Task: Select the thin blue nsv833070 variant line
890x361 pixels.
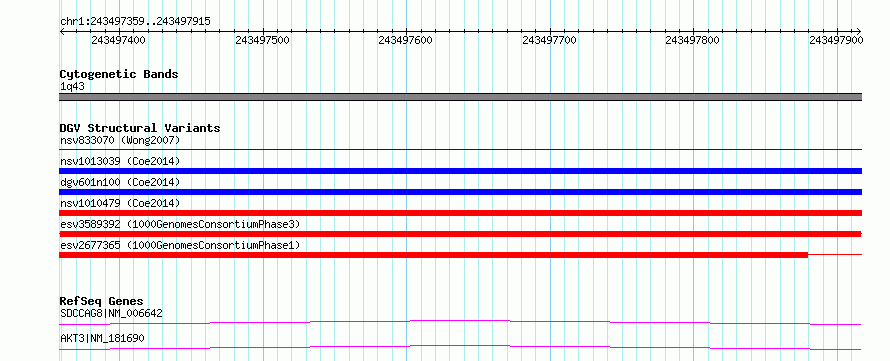Action: (460, 149)
